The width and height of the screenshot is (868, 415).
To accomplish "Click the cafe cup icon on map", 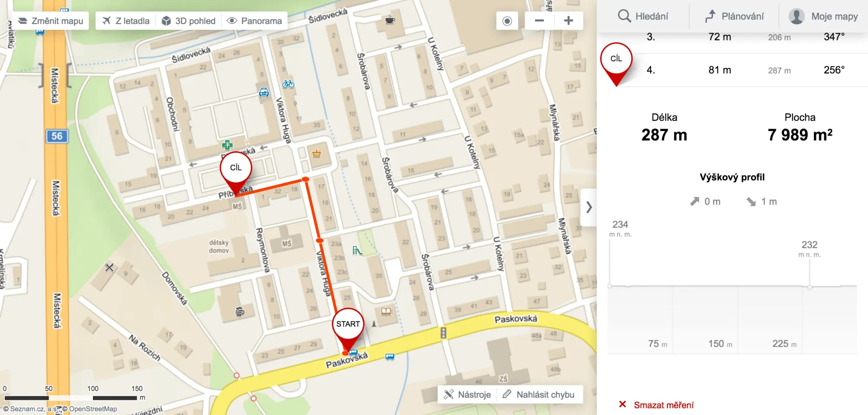I will coord(390,20).
